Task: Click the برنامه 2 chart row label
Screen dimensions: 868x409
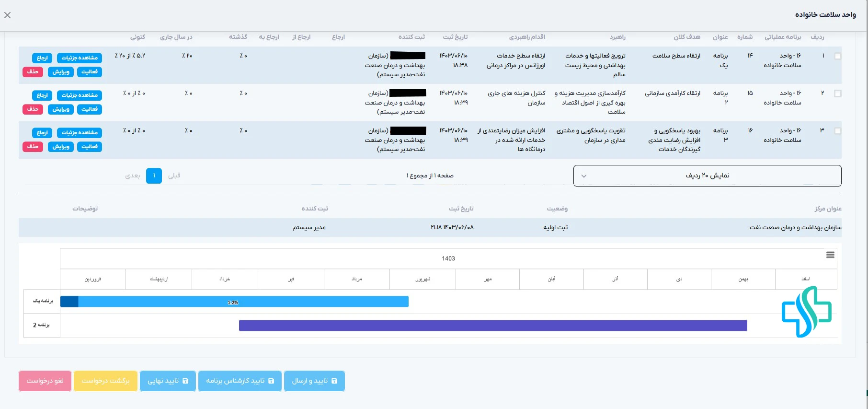Action: click(42, 325)
